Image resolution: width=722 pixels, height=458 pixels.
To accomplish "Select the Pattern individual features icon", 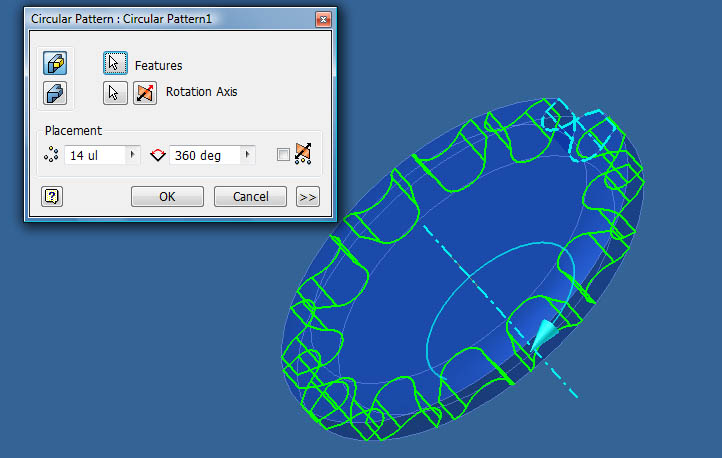I will [55, 63].
